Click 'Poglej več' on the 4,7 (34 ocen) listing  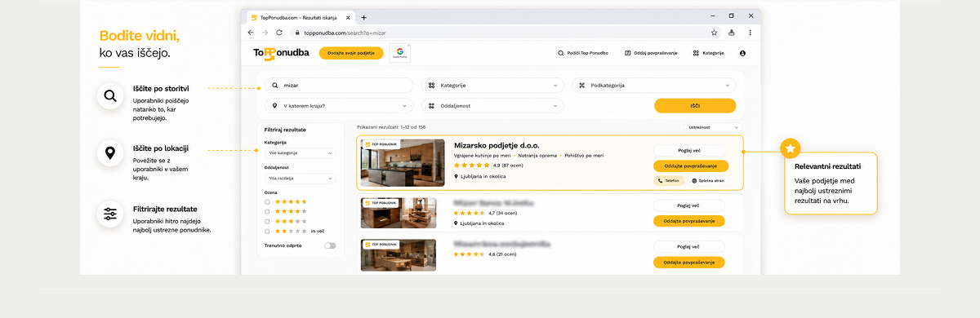689,205
